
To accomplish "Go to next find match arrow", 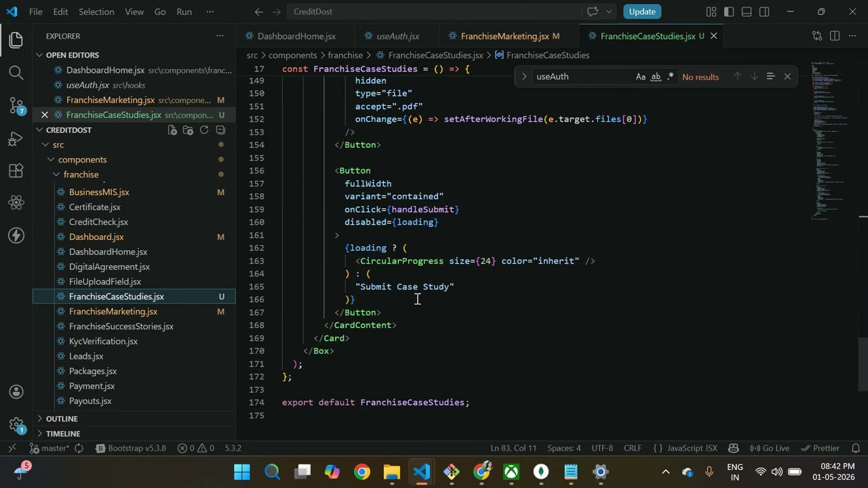I will [x=754, y=77].
